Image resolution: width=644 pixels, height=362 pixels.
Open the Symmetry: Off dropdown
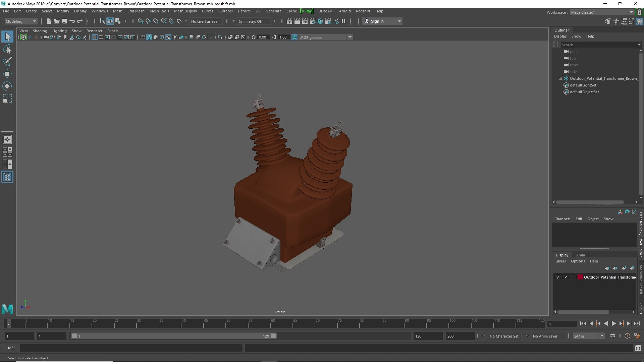254,21
